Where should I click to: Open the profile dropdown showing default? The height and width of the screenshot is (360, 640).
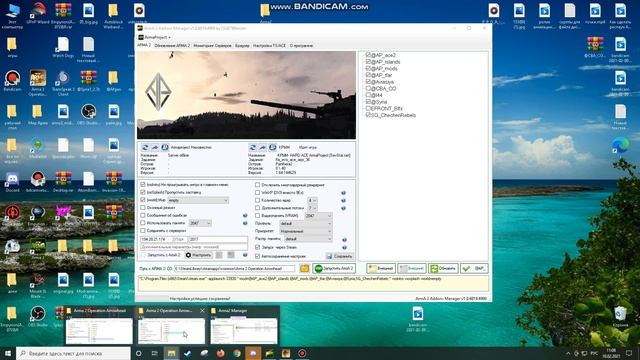pos(306,224)
